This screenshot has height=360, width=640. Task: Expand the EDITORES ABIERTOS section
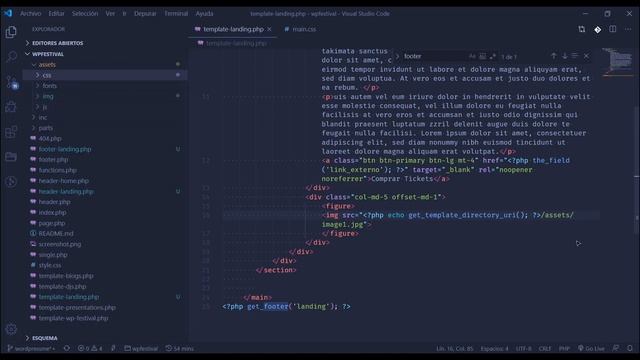point(57,43)
